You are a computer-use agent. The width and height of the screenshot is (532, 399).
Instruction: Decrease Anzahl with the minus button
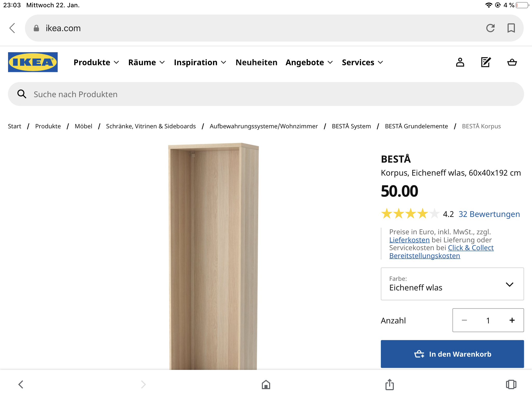pyautogui.click(x=464, y=320)
